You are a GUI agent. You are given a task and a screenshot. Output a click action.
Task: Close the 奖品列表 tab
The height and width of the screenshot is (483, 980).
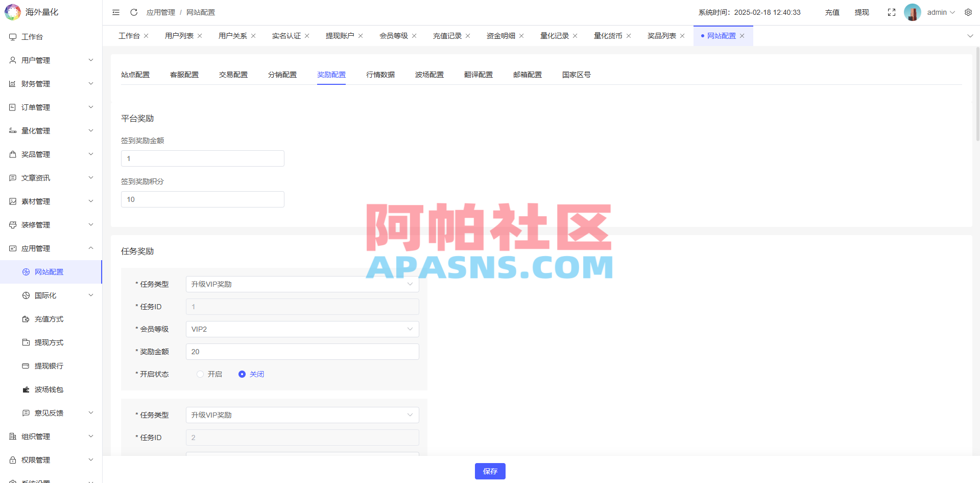(682, 35)
